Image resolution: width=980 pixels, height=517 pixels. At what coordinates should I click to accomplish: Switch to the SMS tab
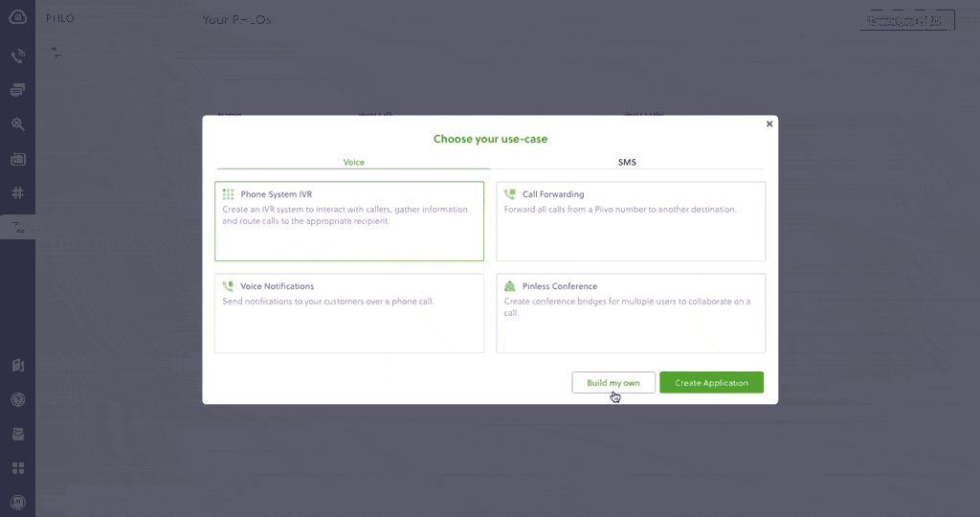tap(627, 163)
